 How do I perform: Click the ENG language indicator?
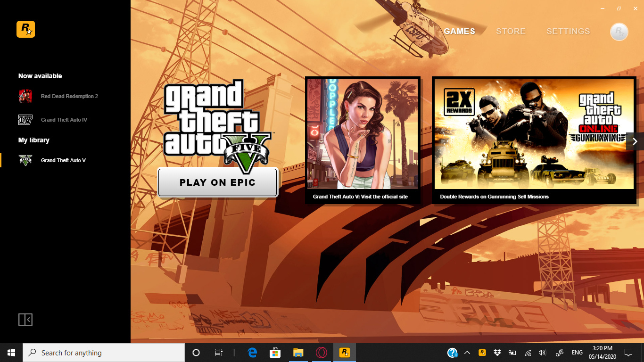pyautogui.click(x=577, y=353)
